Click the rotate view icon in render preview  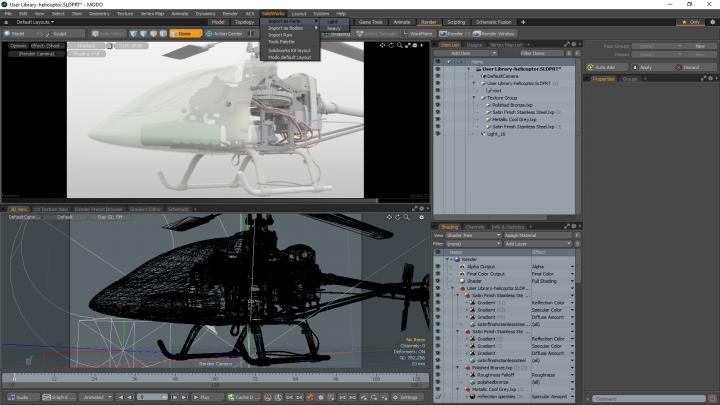coord(391,45)
